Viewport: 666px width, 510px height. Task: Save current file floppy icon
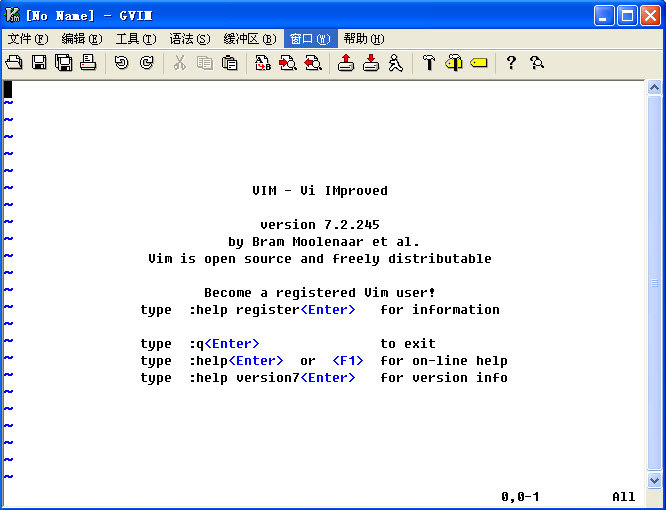tap(39, 63)
